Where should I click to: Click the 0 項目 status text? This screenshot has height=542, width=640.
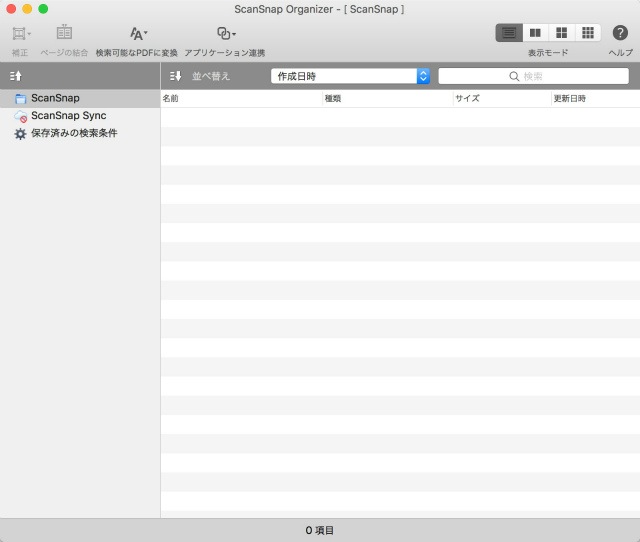(x=320, y=530)
